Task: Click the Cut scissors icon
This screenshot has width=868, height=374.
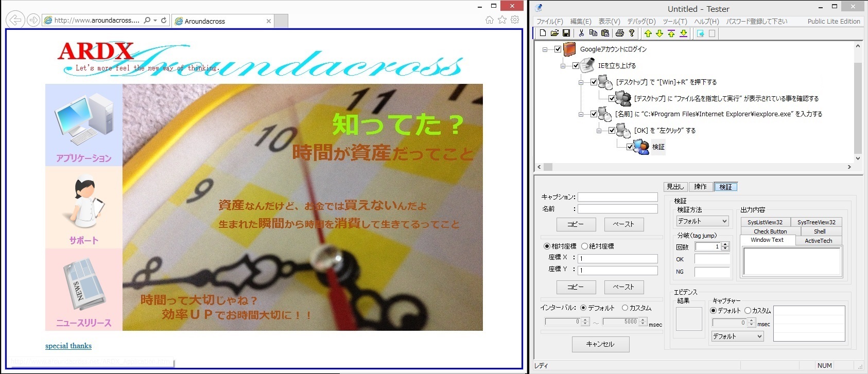Action: 581,33
